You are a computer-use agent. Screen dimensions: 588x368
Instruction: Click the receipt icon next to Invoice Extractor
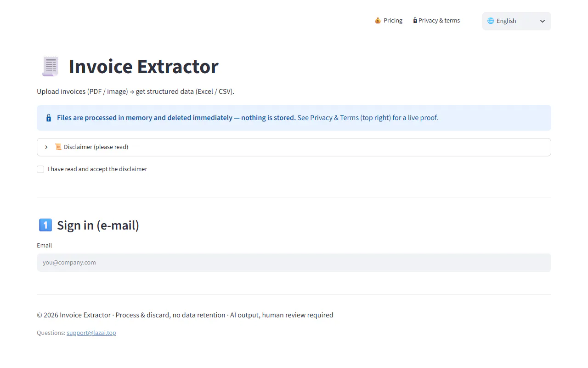[50, 67]
